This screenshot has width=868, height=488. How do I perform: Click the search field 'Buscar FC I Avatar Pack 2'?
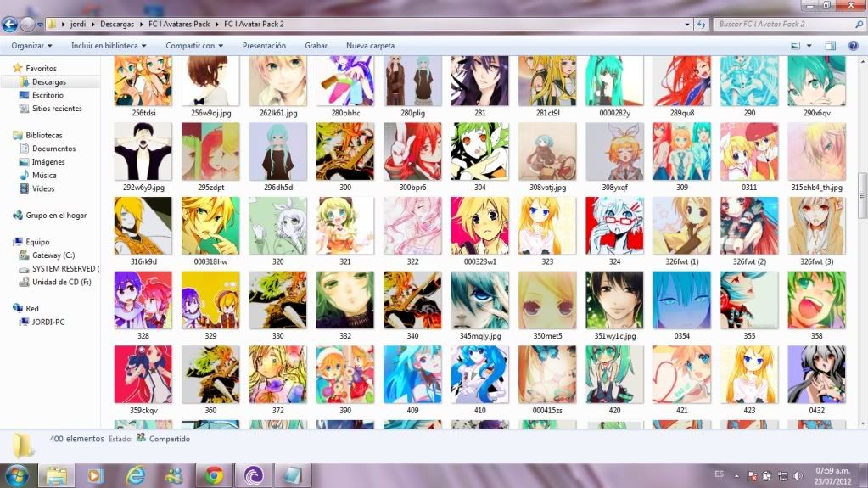[x=784, y=25]
